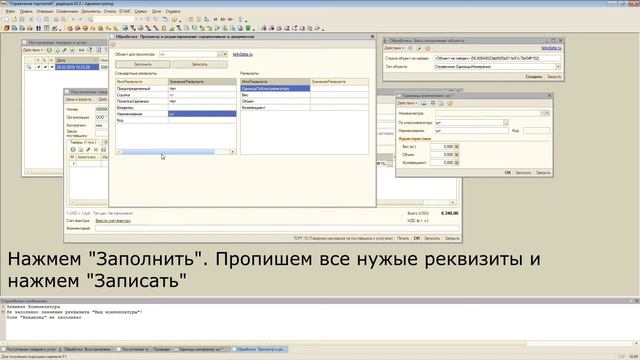Click the Заполнить button

[143, 64]
